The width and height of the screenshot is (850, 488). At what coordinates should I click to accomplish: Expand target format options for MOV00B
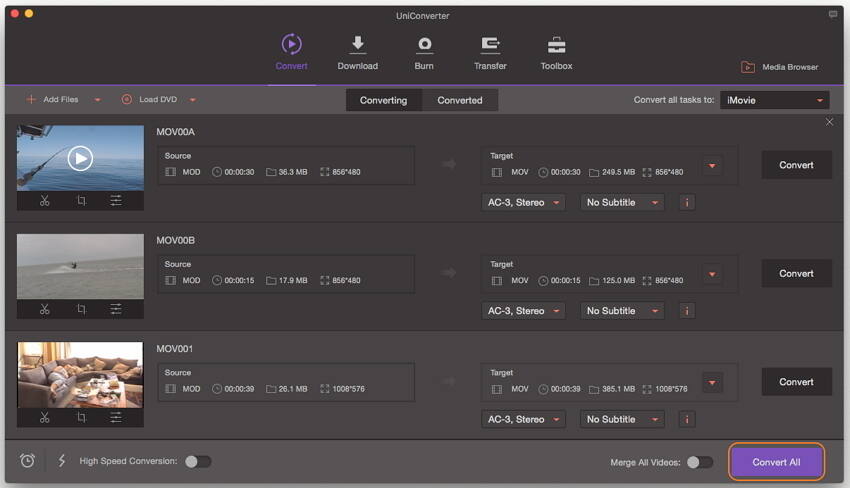coord(712,274)
